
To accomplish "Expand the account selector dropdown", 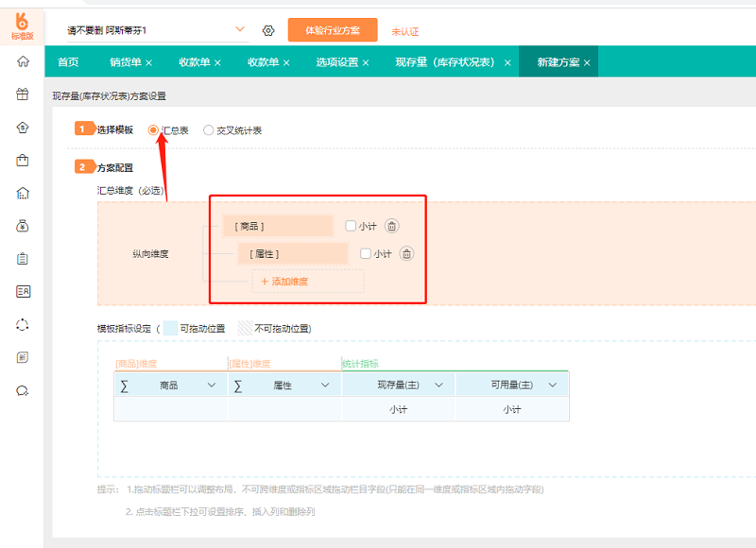I will point(239,29).
